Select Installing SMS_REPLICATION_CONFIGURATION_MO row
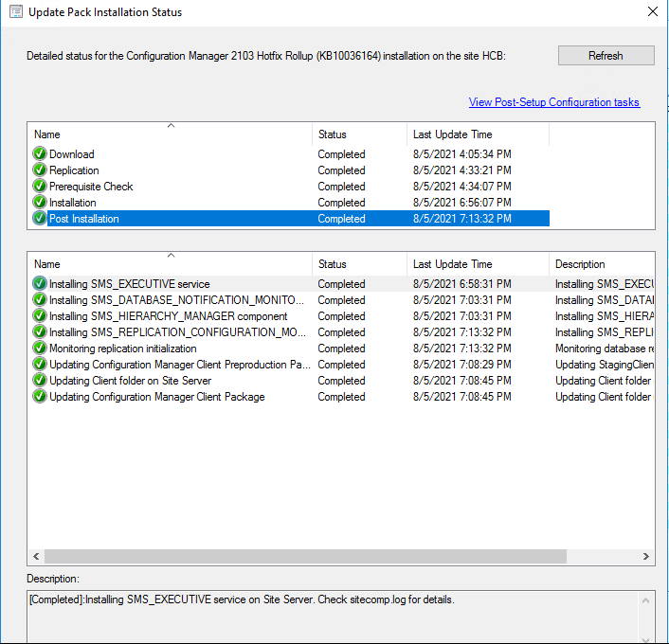Screen dimensions: 669x644 (x=343, y=332)
